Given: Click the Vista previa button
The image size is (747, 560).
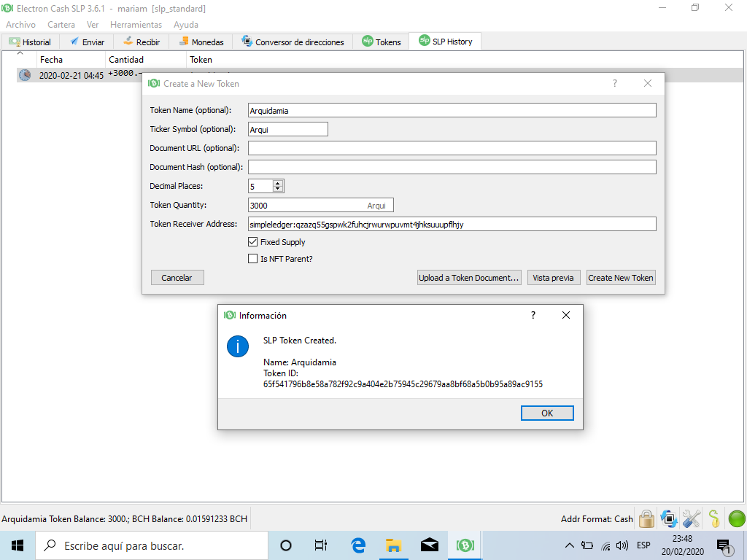Looking at the screenshot, I should [553, 278].
